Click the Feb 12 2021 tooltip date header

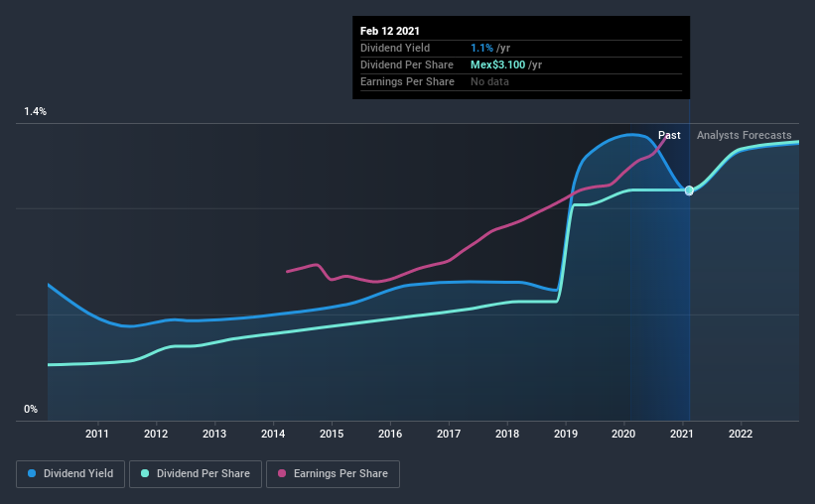(x=390, y=31)
